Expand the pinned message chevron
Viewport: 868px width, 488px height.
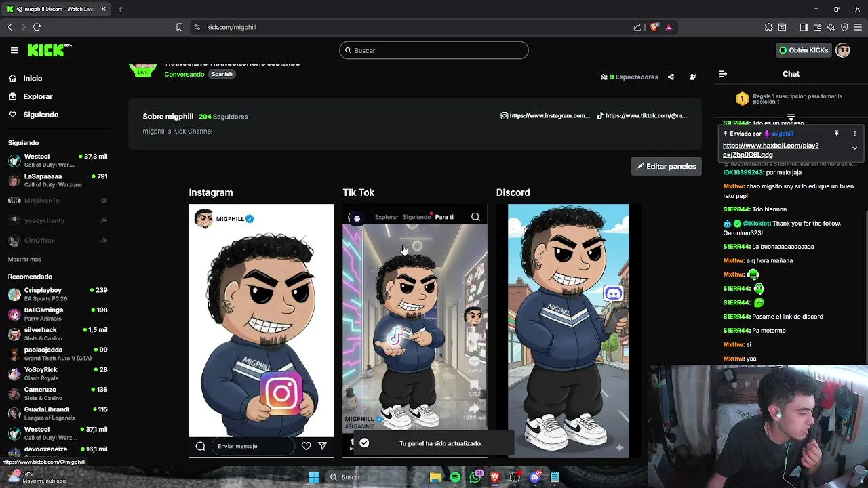click(x=854, y=148)
